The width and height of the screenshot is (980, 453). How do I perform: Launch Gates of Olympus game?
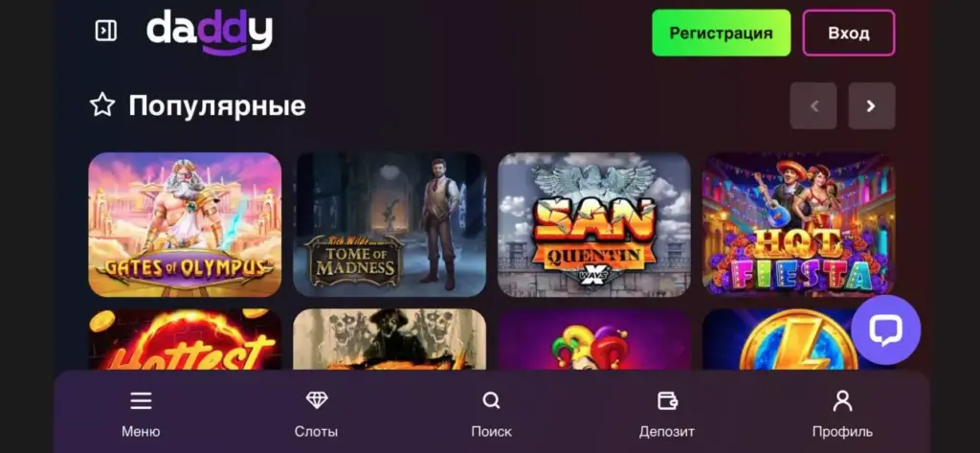(x=185, y=225)
